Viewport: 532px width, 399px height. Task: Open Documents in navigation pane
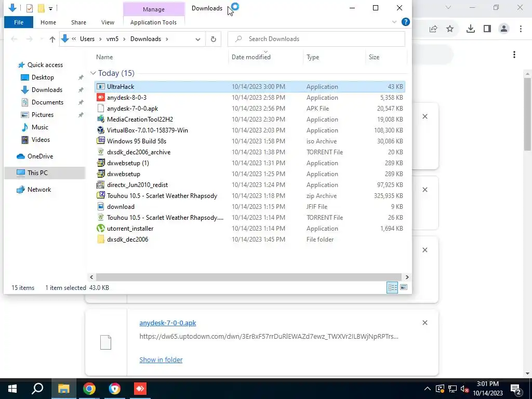click(x=47, y=102)
